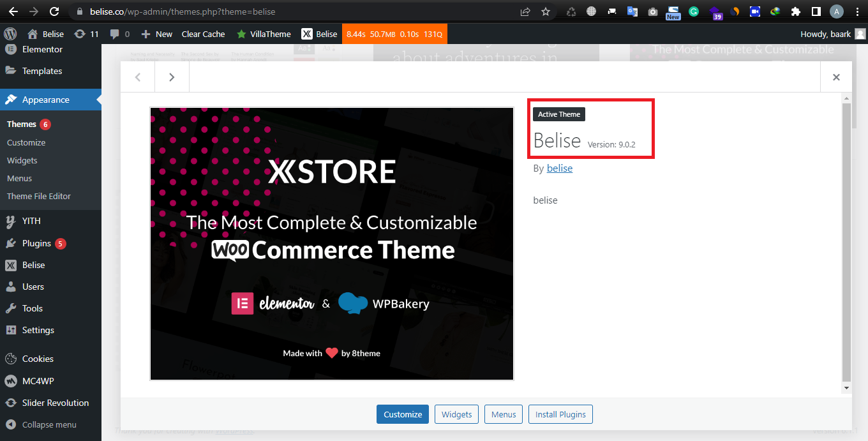
Task: Open the globe extension icon
Action: pos(592,11)
